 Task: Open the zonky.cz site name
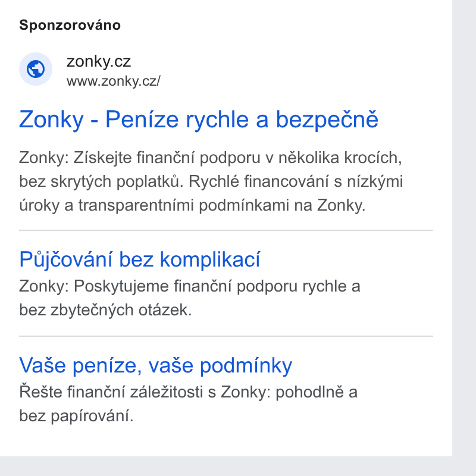(99, 61)
